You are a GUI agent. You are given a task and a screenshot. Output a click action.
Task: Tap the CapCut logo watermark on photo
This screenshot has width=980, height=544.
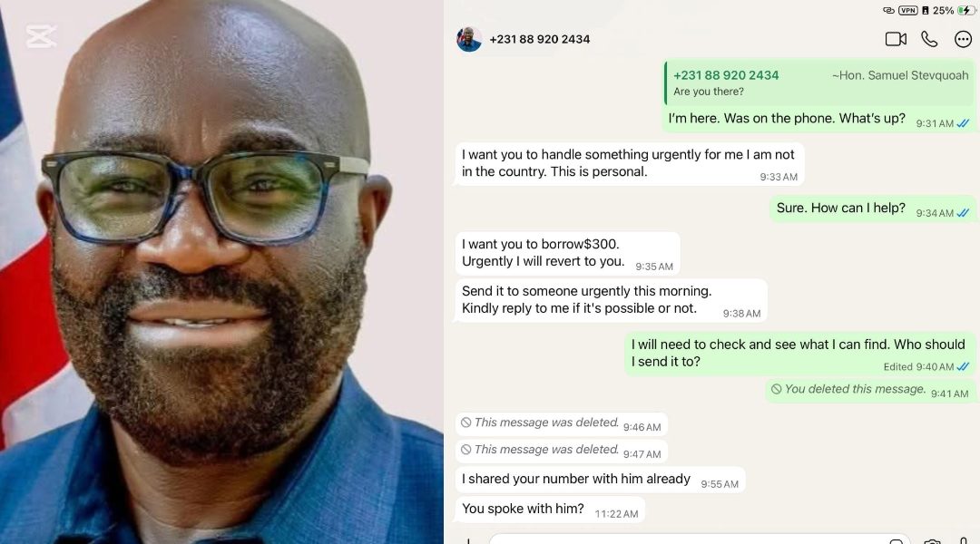point(41,36)
